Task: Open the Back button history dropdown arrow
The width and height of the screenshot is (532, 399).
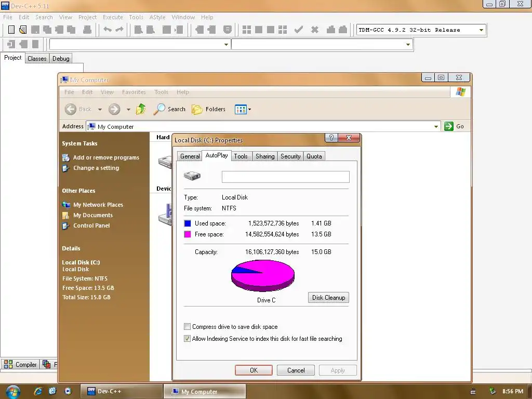Action: pyautogui.click(x=100, y=109)
